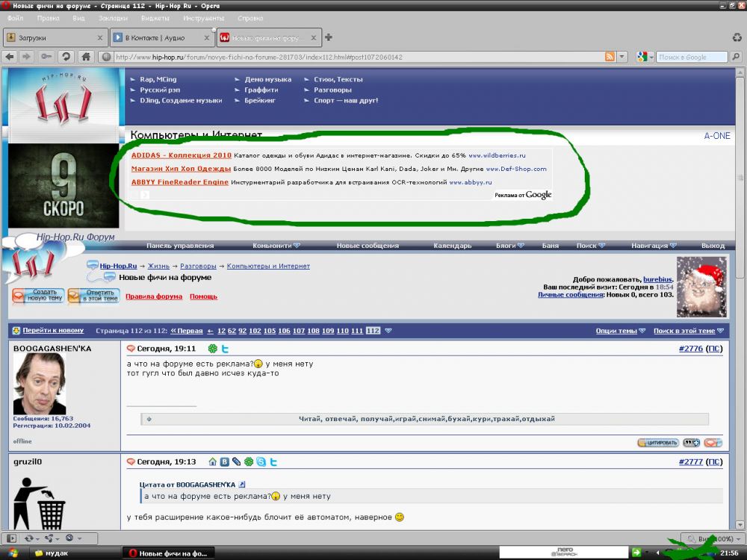Click the home page icon in gruzil0's post
The image size is (747, 560).
[212, 461]
